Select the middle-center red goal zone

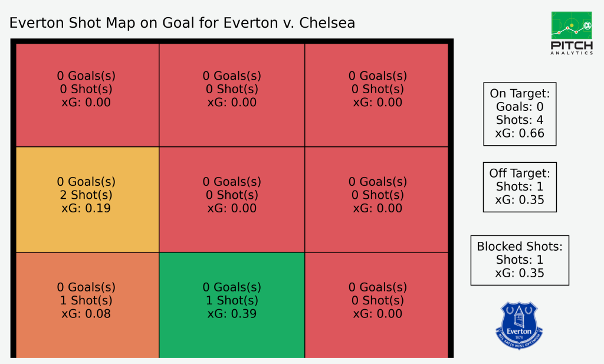(x=232, y=199)
